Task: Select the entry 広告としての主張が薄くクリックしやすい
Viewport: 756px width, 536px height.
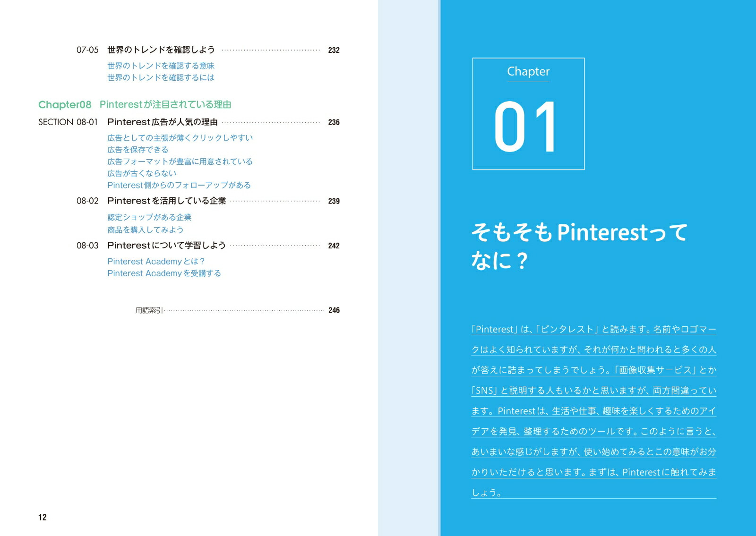Action: click(179, 138)
